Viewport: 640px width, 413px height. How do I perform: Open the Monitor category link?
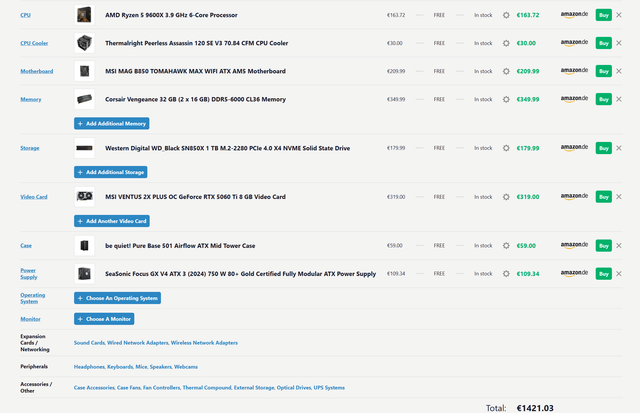click(x=30, y=319)
